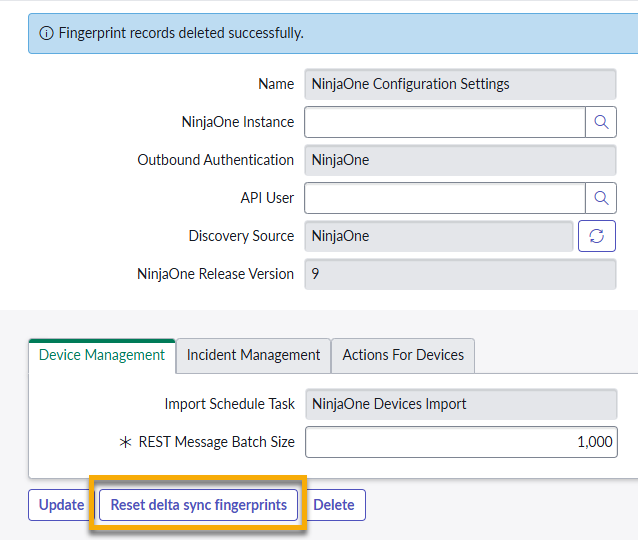Click the Discovery Source NinjaOne field

tap(439, 236)
